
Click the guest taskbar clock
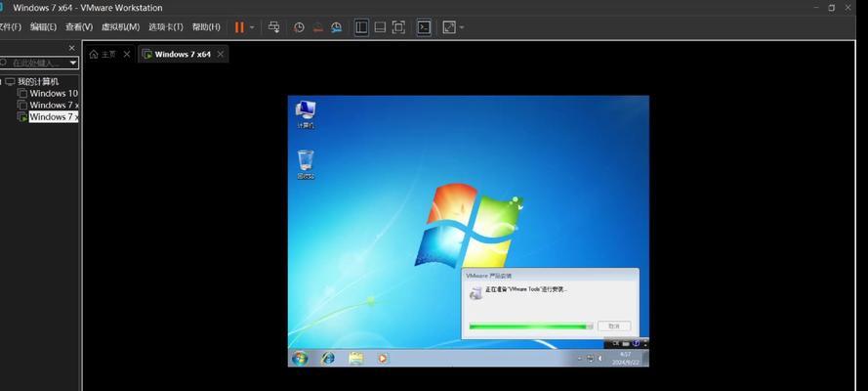[x=625, y=359]
